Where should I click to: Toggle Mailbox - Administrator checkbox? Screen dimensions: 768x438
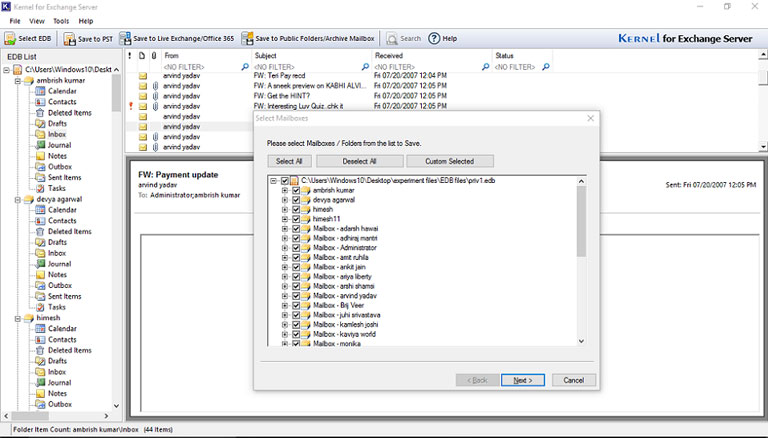(296, 248)
